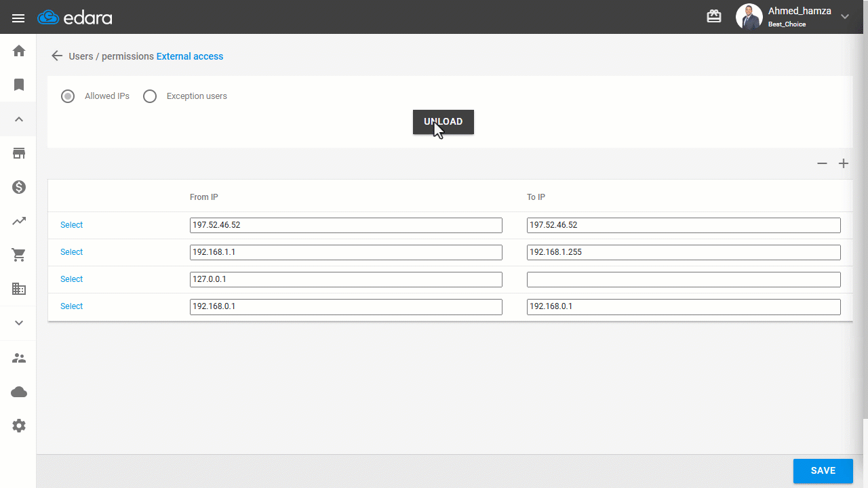Viewport: 868px width, 488px height.
Task: Add a row with the plus icon
Action: [844, 163]
